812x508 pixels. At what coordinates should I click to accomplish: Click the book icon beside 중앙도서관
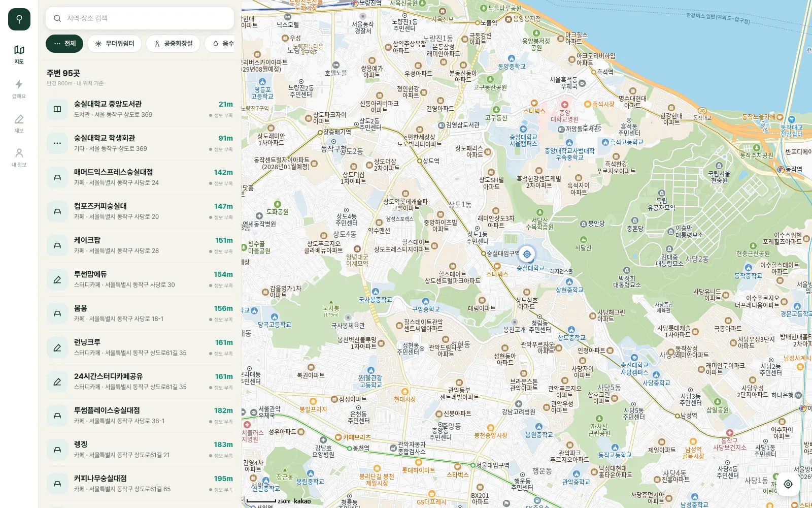click(x=57, y=109)
